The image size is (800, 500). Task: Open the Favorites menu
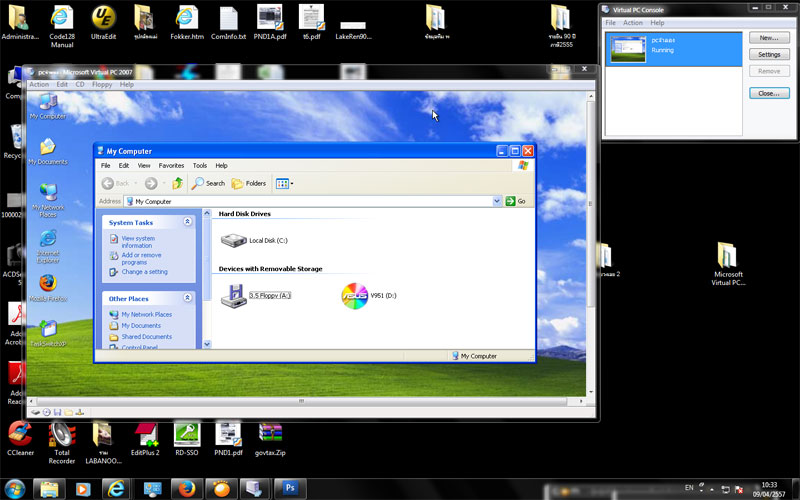click(x=171, y=165)
